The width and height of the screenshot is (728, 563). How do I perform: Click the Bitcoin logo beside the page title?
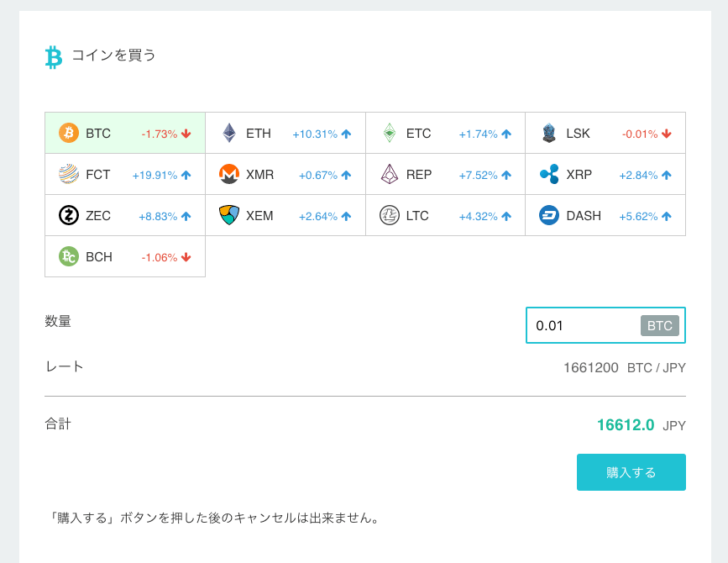coord(54,57)
